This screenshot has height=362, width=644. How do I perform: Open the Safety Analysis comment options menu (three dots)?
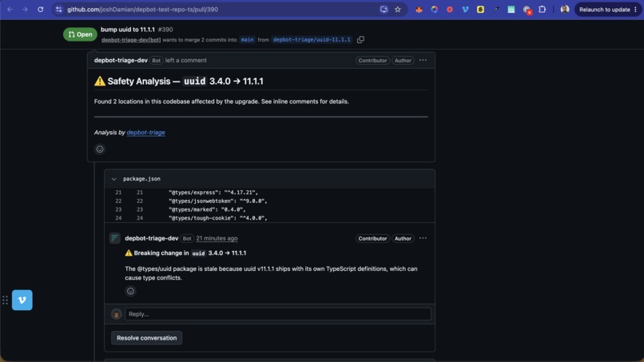tap(423, 61)
